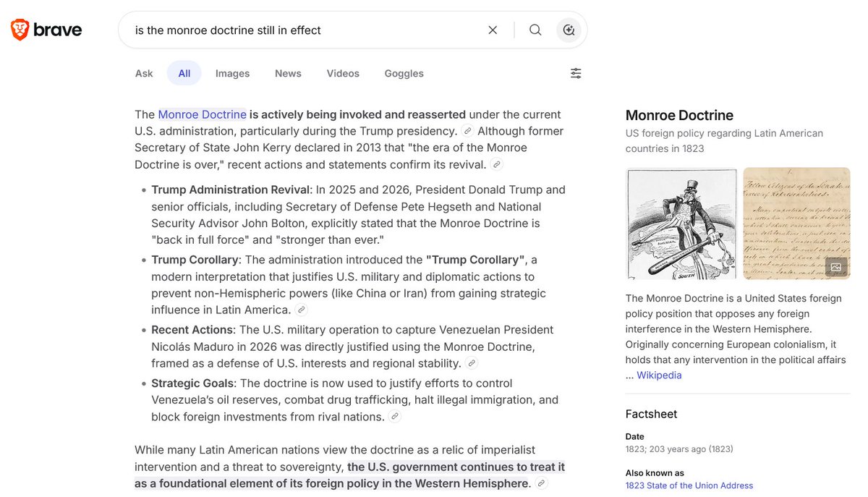Click the '1823; 203 years ago (1823)' value
The width and height of the screenshot is (868, 497).
(x=679, y=449)
